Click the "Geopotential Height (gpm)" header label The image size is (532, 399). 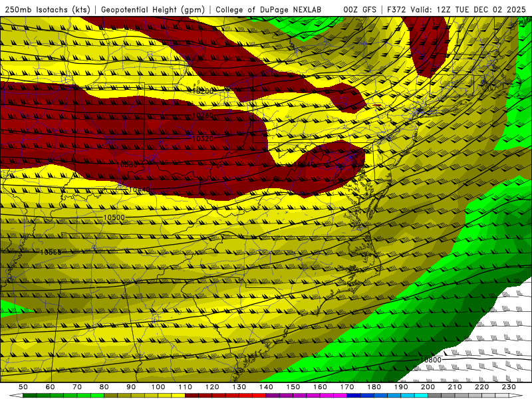coord(153,9)
